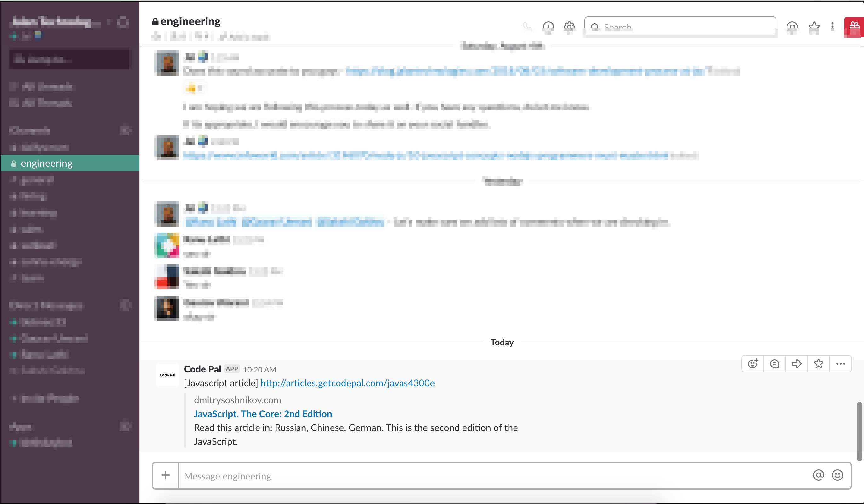Select the engineering channel in sidebar
Viewport: 864px width, 504px height.
coord(47,163)
